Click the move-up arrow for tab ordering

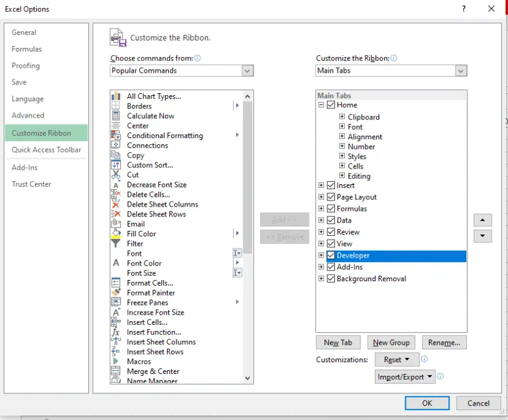[x=482, y=220]
